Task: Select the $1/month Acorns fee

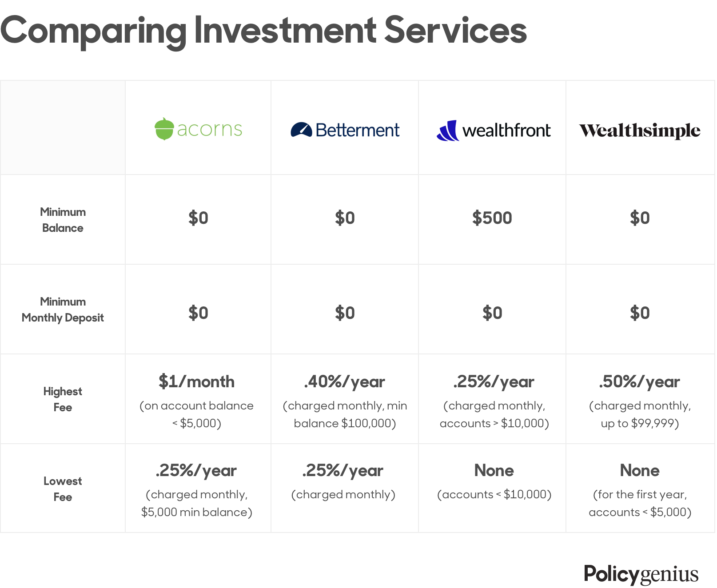Action: 196,382
